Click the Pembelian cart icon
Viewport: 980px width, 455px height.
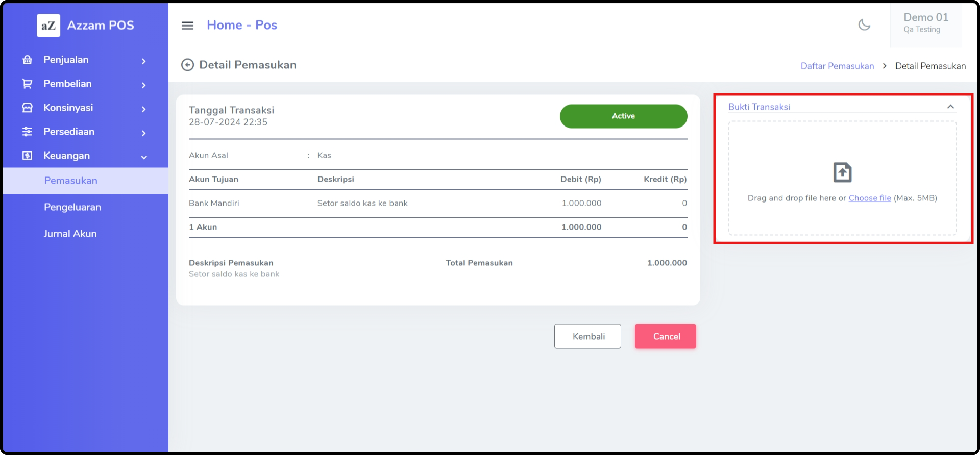click(x=27, y=84)
